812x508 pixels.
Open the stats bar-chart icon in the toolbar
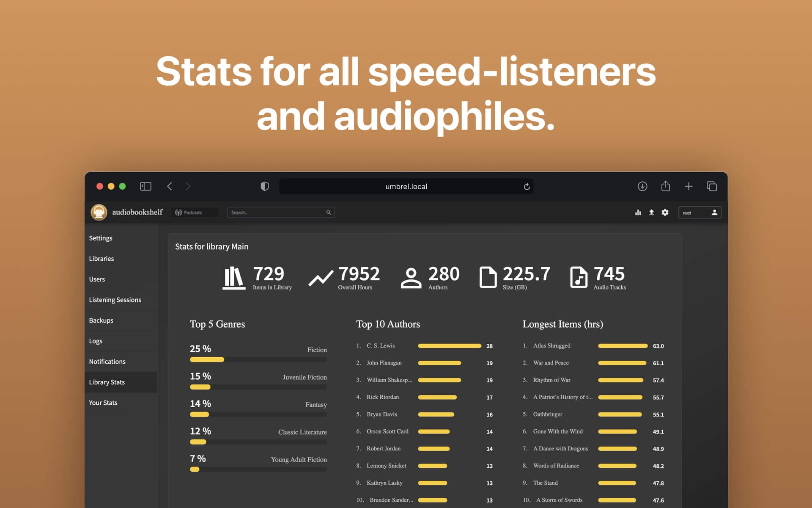tap(638, 212)
